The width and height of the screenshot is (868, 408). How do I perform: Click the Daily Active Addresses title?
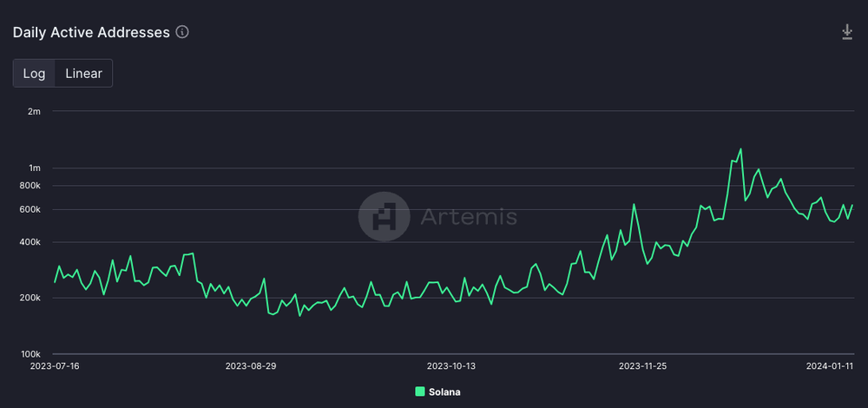[x=91, y=33]
